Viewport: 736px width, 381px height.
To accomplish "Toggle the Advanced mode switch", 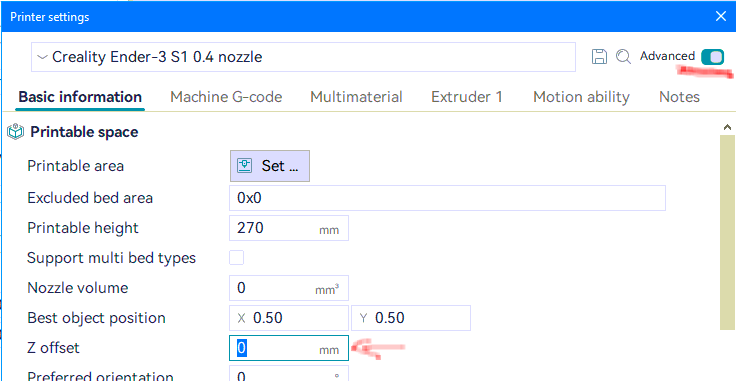I will [x=713, y=57].
